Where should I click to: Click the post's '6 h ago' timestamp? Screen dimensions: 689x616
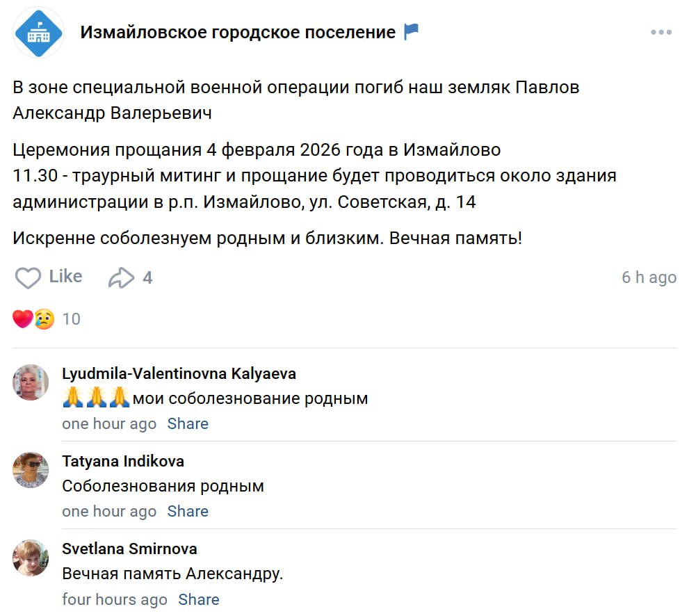coord(648,277)
